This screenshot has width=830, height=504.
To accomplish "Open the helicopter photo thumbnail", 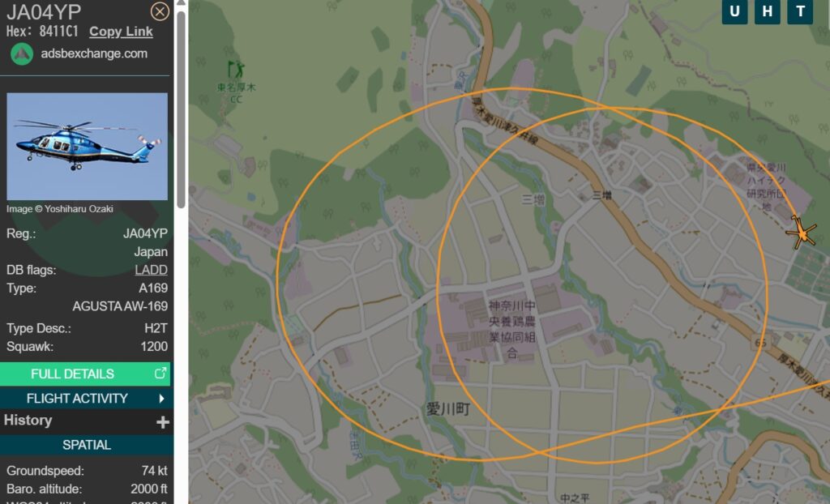I will 88,147.
